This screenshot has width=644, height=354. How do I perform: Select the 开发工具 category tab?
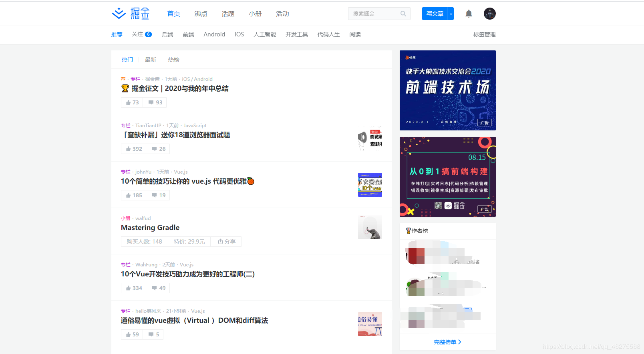(297, 34)
